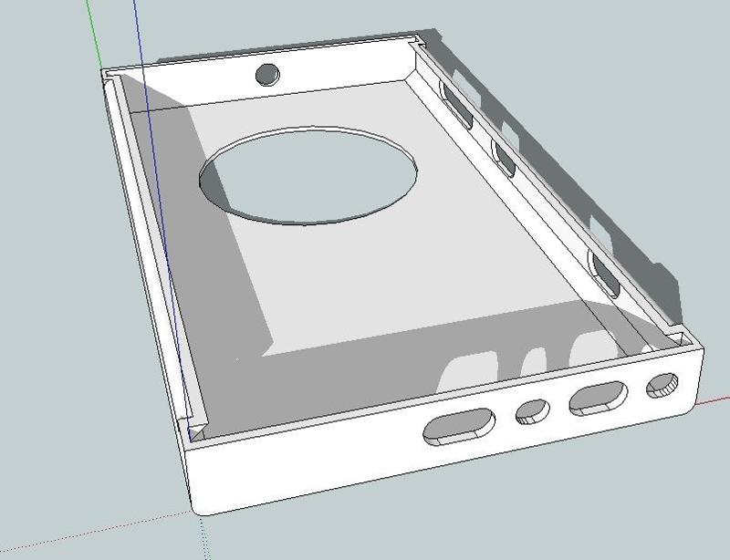Select the large circular cutout in the case floor
Viewport: 730px width, 560px height.
tap(308, 175)
